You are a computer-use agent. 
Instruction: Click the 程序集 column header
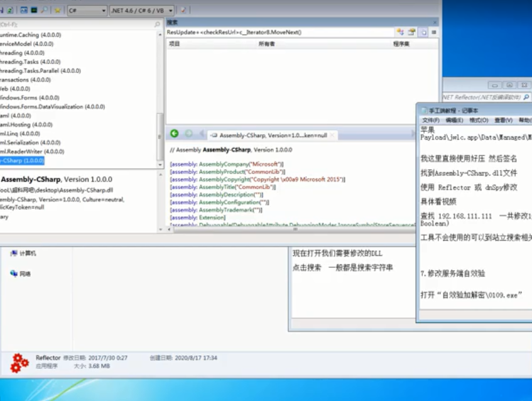pos(401,44)
